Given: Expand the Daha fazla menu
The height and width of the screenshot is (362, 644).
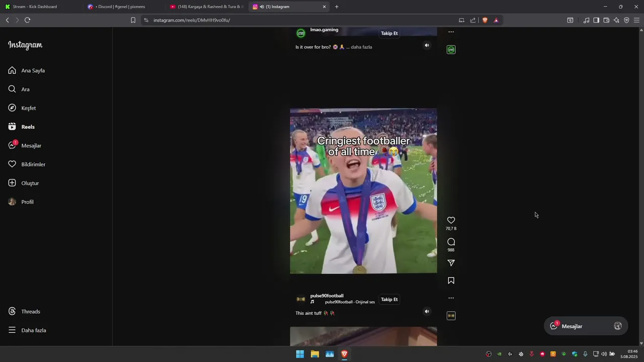Looking at the screenshot, I should tap(27, 330).
